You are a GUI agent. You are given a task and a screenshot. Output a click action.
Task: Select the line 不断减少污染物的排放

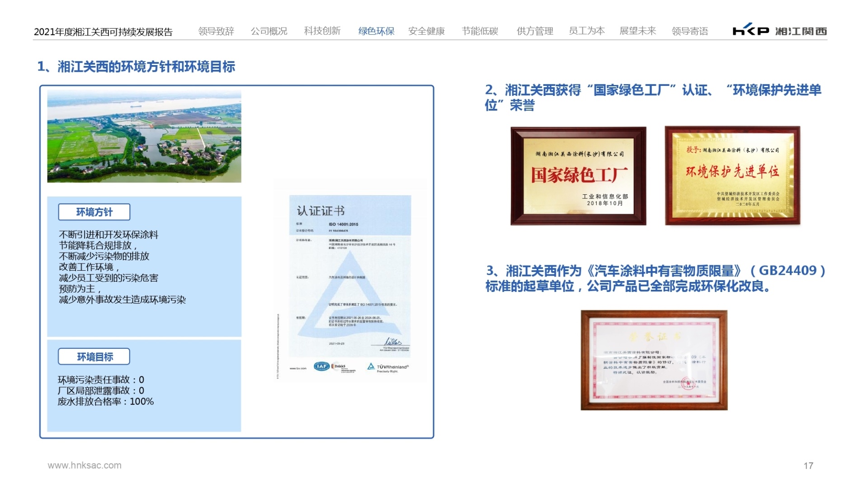pyautogui.click(x=104, y=256)
